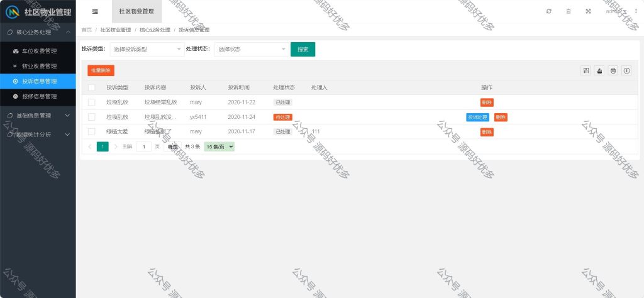Click 投诉处理 for the yx5411 row

(x=477, y=118)
